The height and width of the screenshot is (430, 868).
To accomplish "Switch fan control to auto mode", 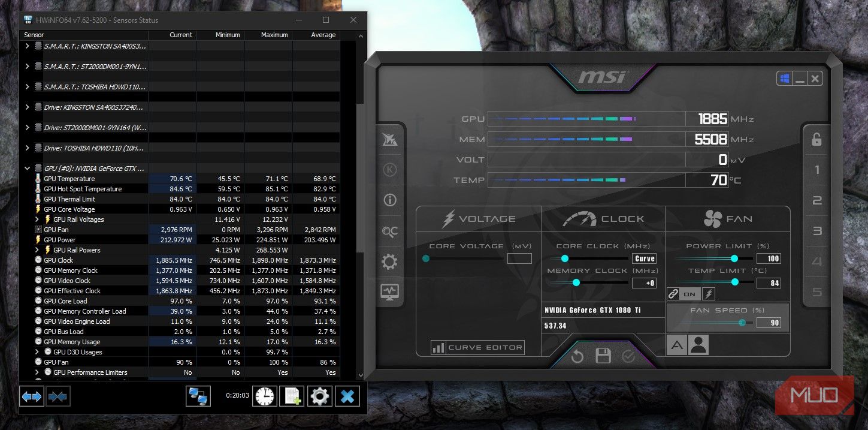I will 676,345.
